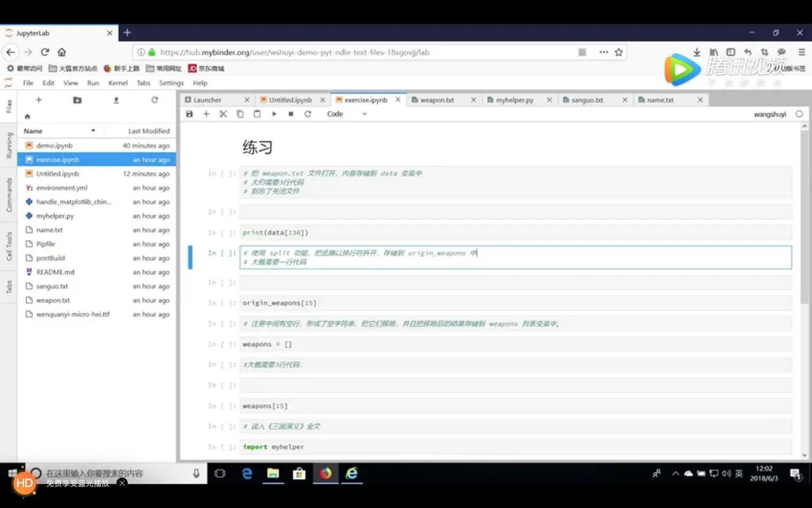The width and height of the screenshot is (812, 508).
Task: Open Task View on the taskbar
Action: tap(220, 473)
